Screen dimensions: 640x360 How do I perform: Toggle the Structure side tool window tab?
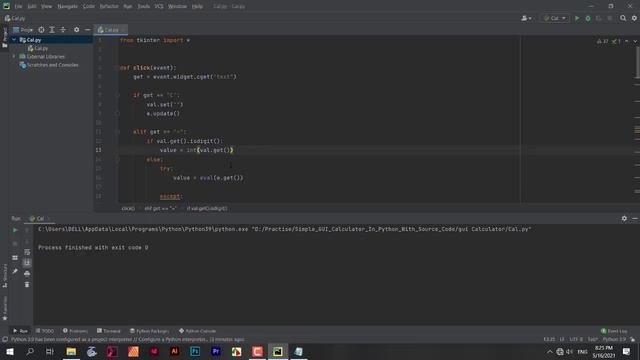click(x=4, y=276)
